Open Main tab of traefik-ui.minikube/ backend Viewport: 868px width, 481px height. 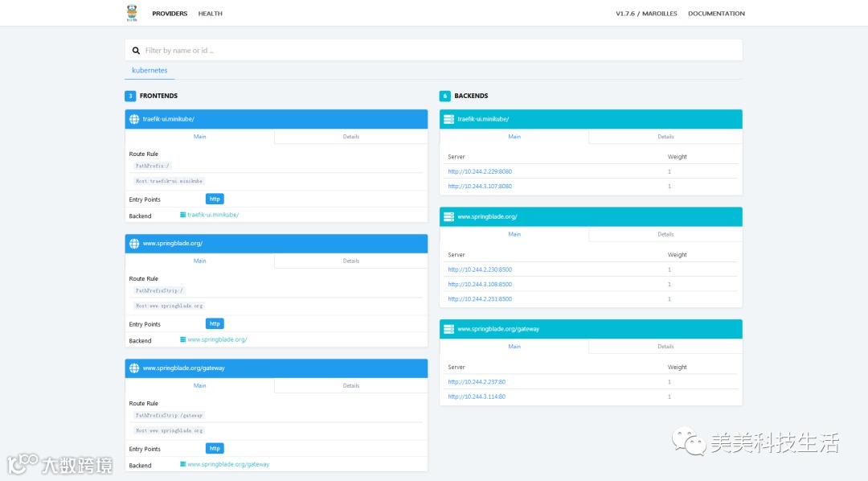point(514,136)
